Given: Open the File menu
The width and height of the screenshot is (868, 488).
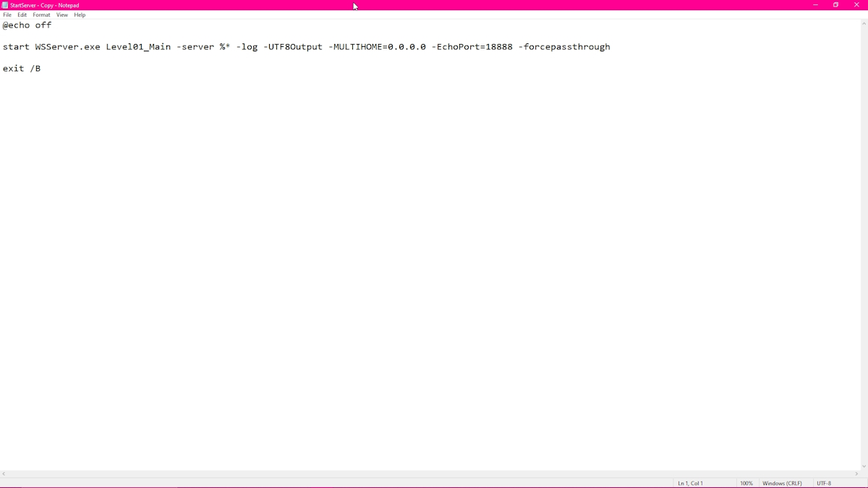Looking at the screenshot, I should pos(7,15).
